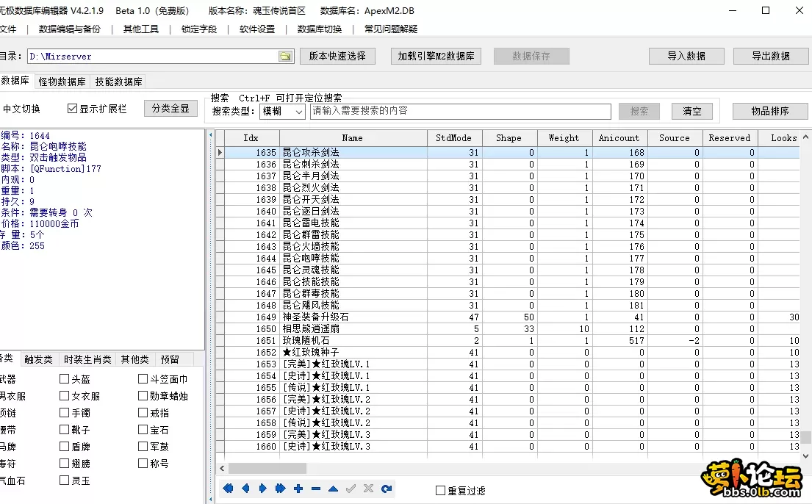Select row indicator arrow for record 1635

[x=220, y=152]
